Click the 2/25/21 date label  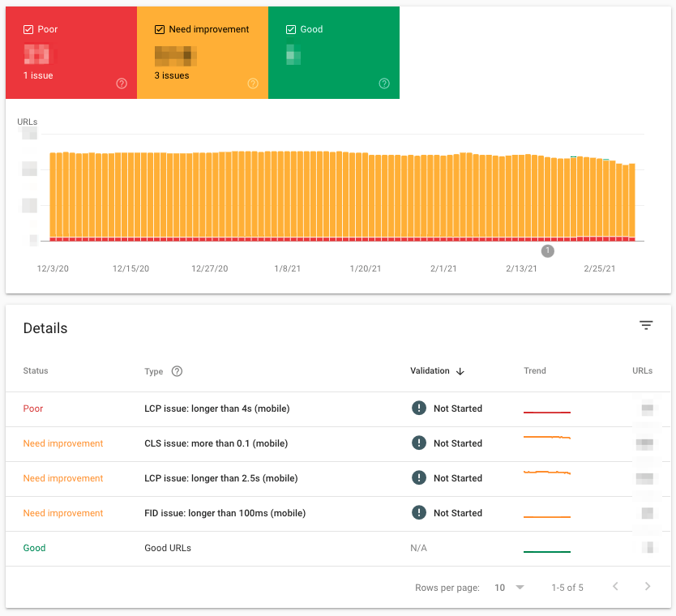coord(599,268)
